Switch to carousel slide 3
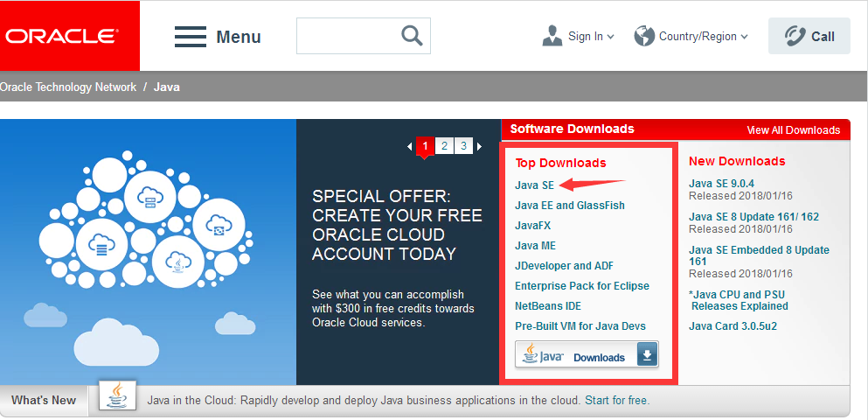The image size is (868, 420). click(x=464, y=146)
